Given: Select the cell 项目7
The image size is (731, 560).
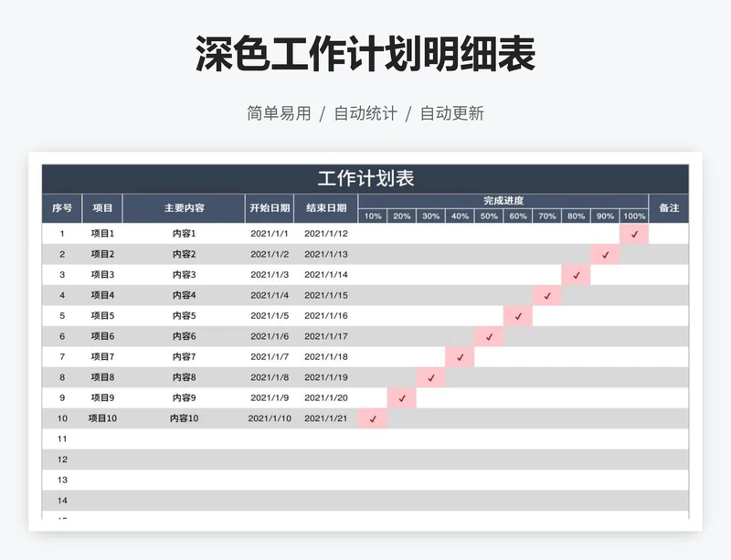Looking at the screenshot, I should coord(102,356).
